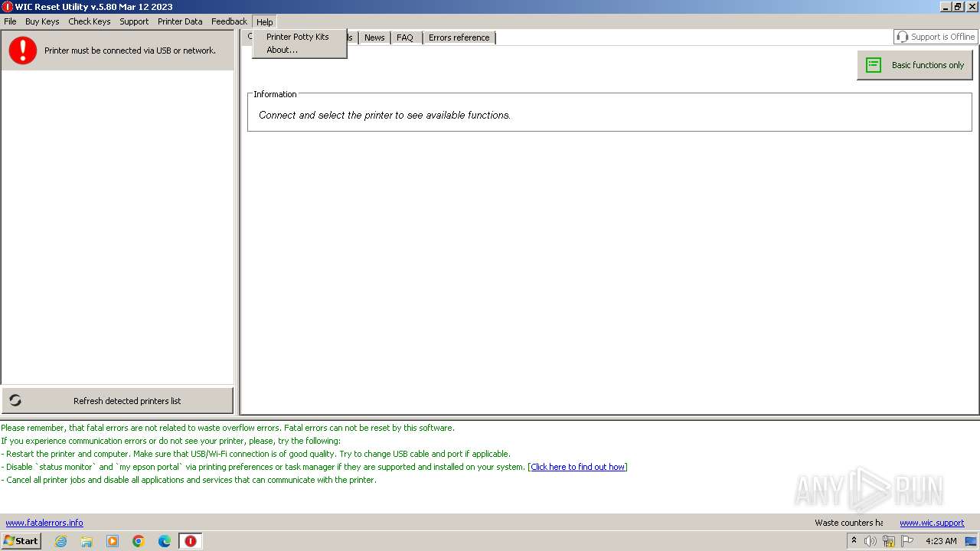This screenshot has width=980, height=551.
Task: Switch to the Errors reference tab
Action: (459, 37)
